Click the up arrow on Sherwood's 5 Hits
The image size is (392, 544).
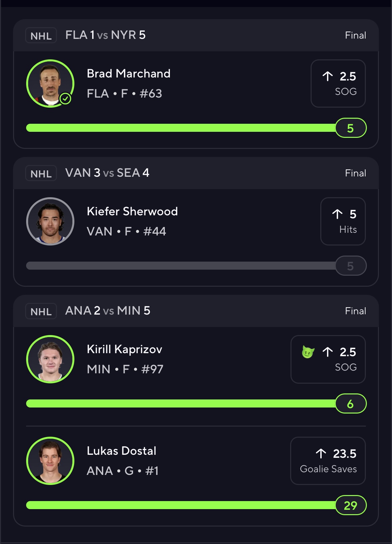pos(337,214)
